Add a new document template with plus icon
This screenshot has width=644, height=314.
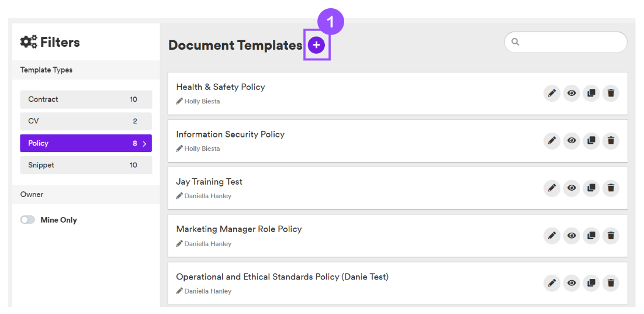coord(316,45)
